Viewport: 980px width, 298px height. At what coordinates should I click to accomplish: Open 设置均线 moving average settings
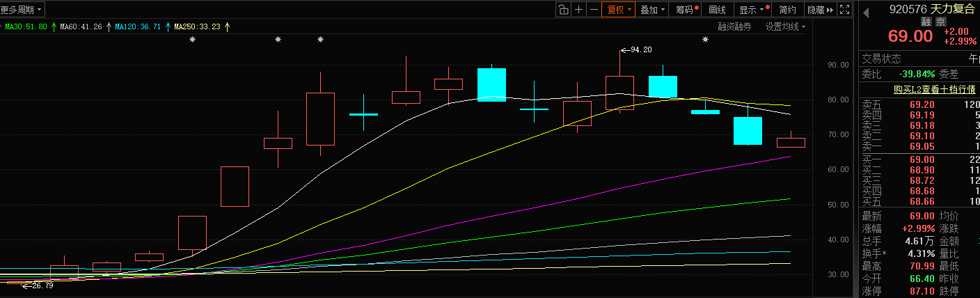[785, 26]
